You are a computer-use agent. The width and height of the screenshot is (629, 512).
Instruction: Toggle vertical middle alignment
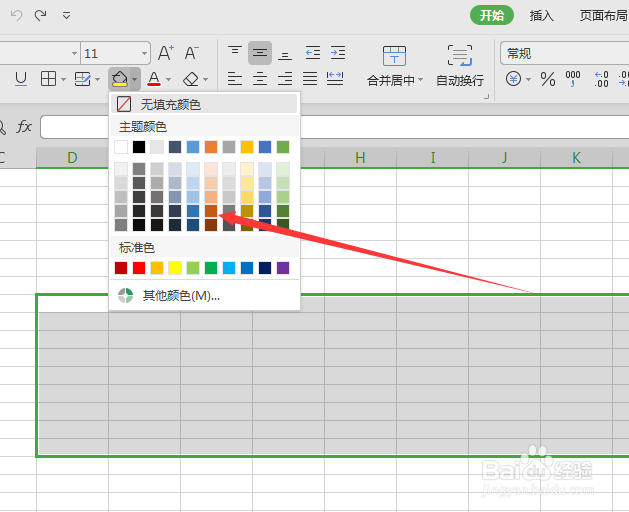260,53
